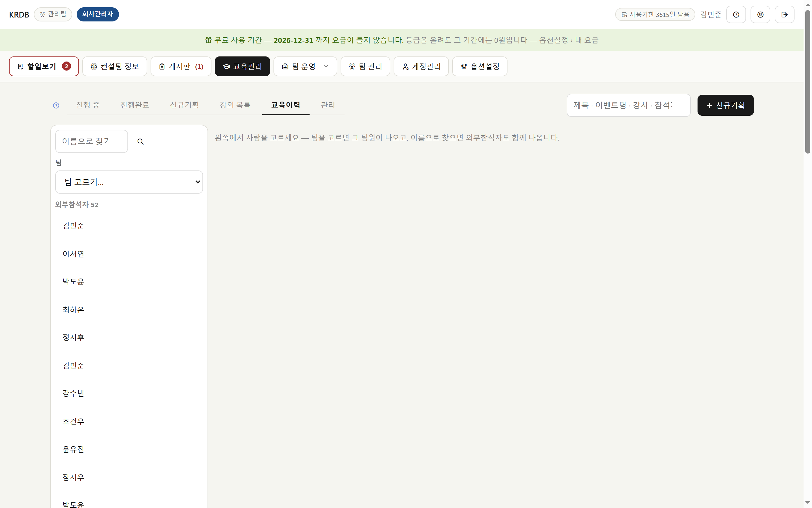Click the 이름으로 찾기 input field

click(92, 141)
